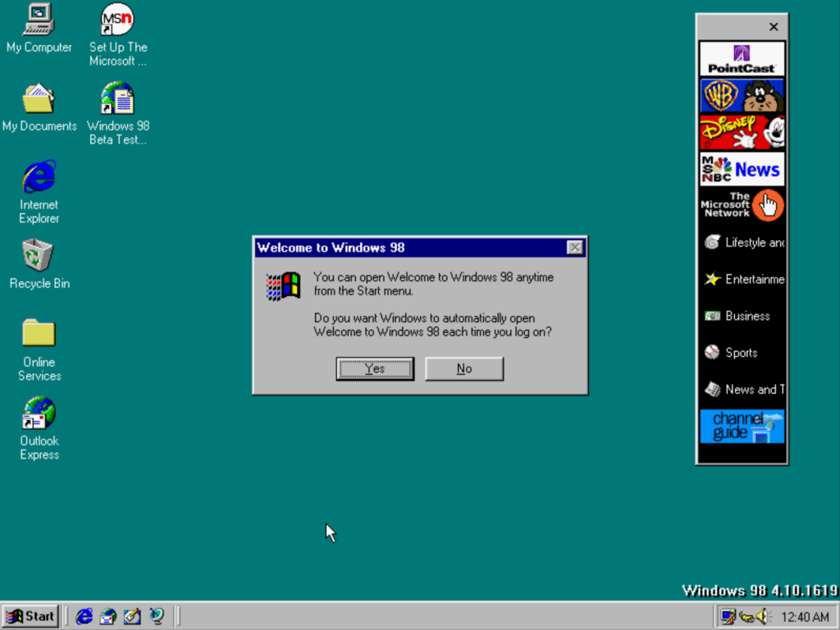Open the My Computer desktop icon

tap(39, 20)
